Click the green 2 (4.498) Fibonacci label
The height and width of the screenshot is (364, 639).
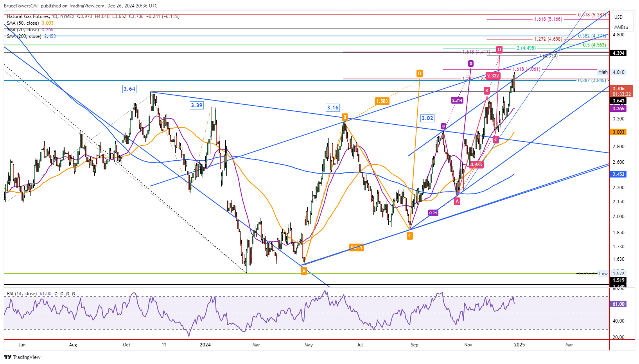coord(526,48)
